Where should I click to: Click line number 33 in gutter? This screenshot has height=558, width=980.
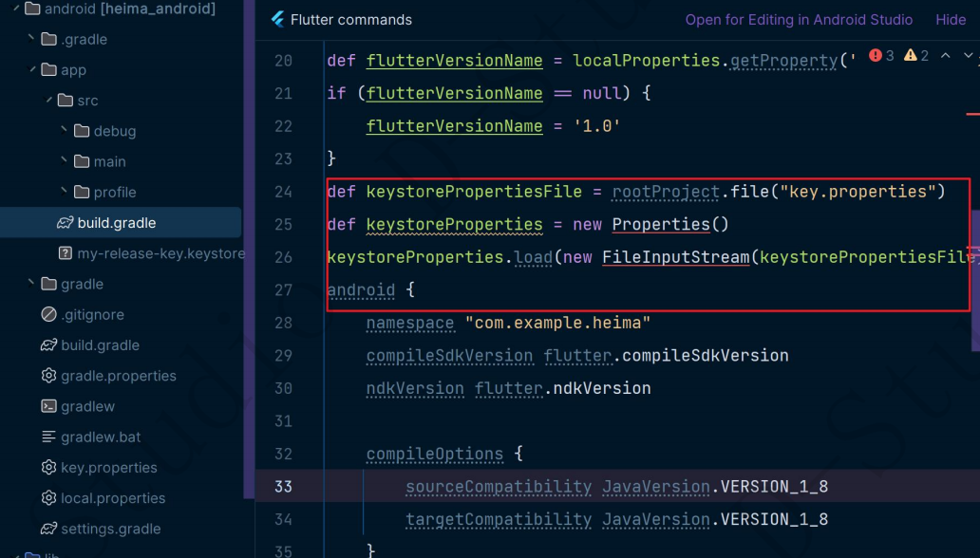[283, 487]
